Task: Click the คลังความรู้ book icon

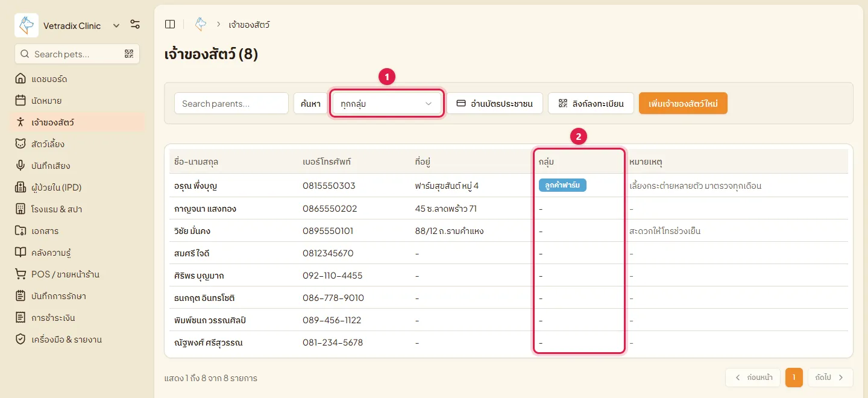Action: point(20,253)
